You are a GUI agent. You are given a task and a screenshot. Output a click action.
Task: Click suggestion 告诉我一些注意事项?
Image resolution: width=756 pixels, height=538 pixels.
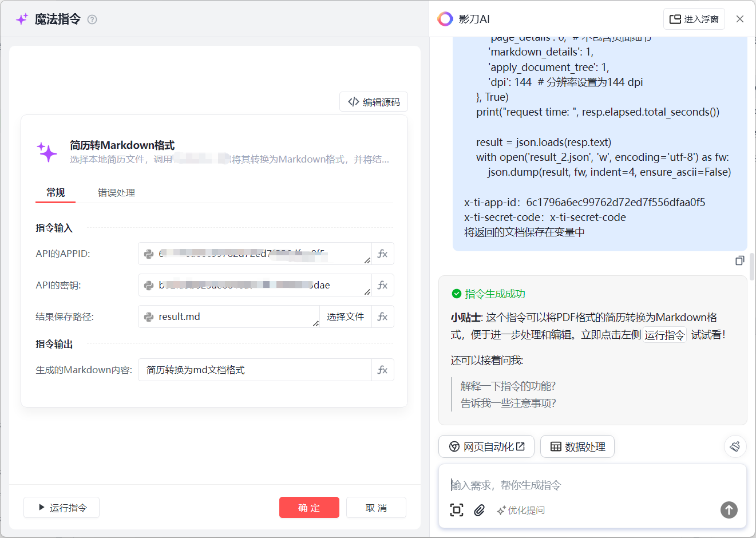[508, 403]
